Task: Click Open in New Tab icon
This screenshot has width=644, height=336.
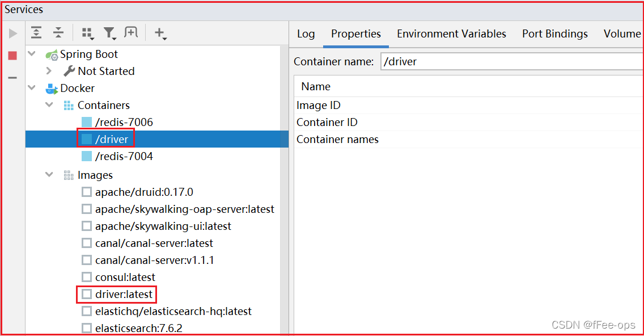Action: 131,32
